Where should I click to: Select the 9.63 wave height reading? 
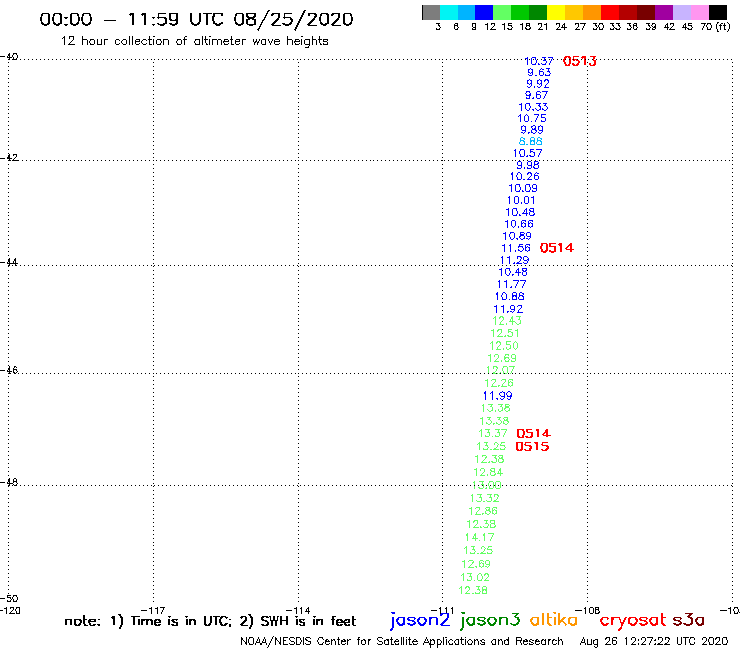pyautogui.click(x=539, y=72)
